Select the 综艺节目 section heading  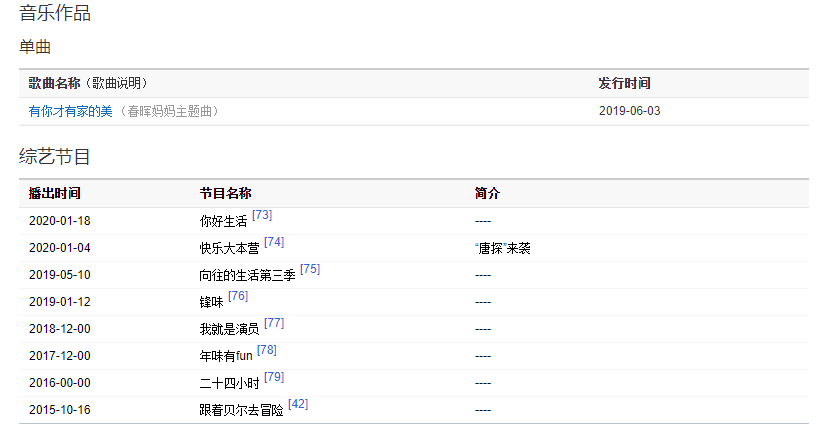coord(55,156)
